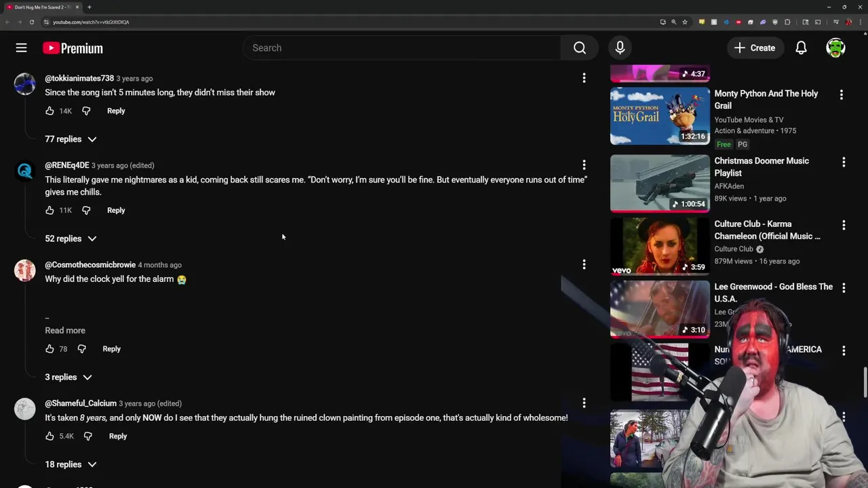Open a new browser tab
Screen dimensions: 868x488
coord(90,7)
